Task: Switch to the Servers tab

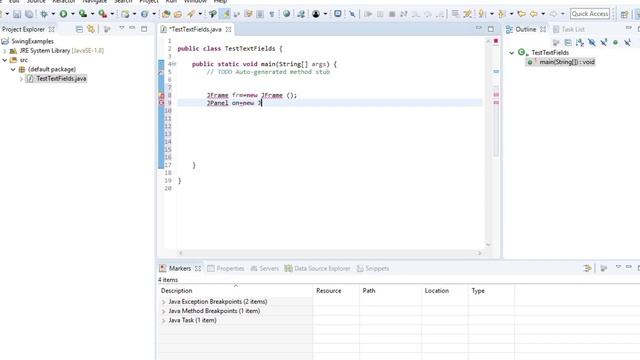Action: tap(264, 269)
